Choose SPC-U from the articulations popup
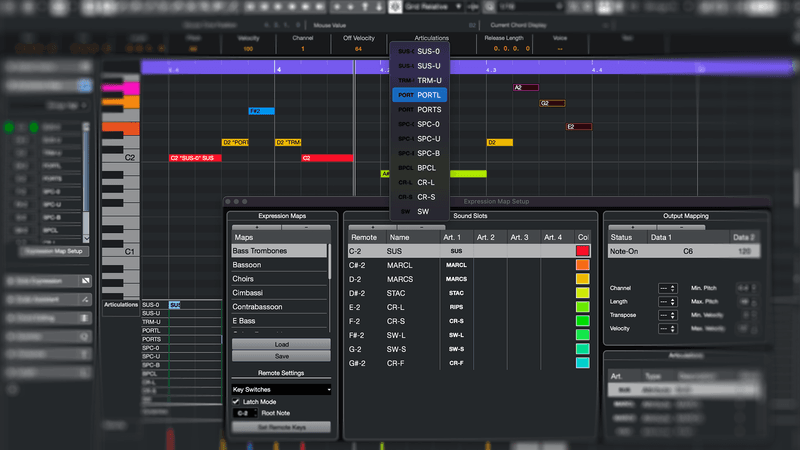The width and height of the screenshot is (800, 450). (x=419, y=139)
